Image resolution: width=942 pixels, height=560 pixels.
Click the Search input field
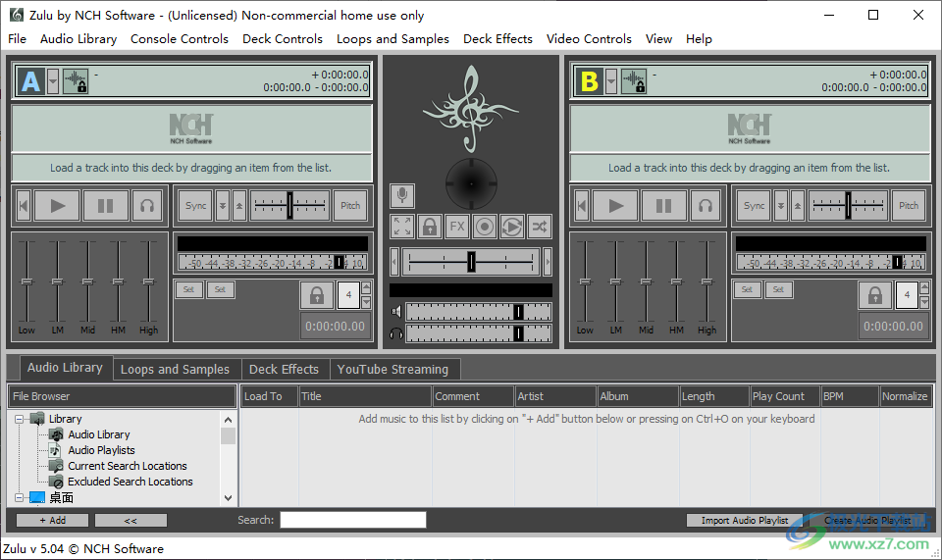352,520
